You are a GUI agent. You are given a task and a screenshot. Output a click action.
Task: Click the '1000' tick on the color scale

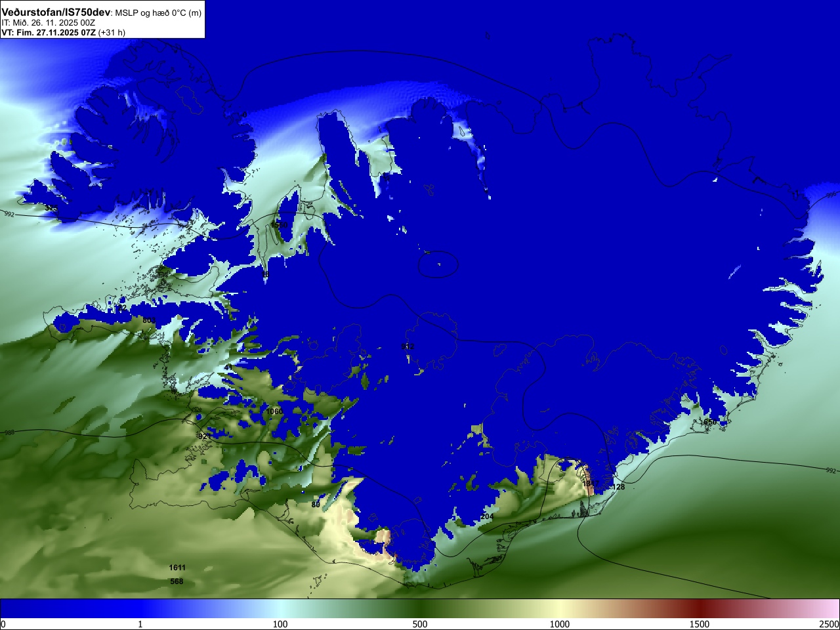click(x=560, y=624)
